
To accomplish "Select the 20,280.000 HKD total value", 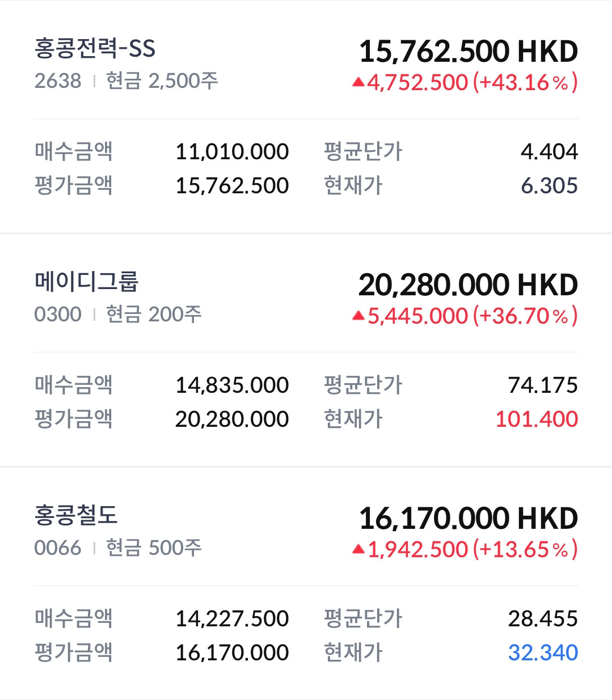I will point(469,285).
